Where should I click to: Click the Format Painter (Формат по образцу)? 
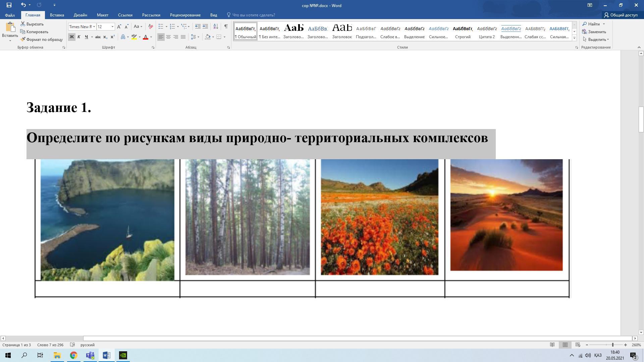point(42,40)
